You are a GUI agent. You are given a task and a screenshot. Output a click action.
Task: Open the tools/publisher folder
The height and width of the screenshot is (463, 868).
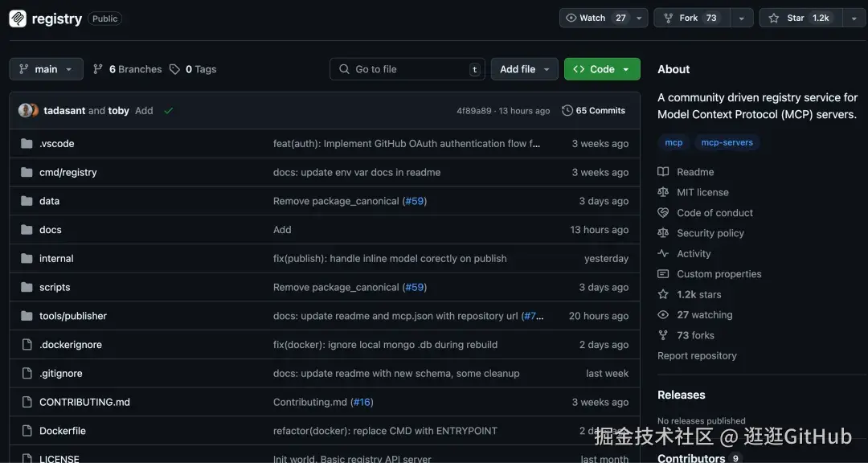coord(73,315)
